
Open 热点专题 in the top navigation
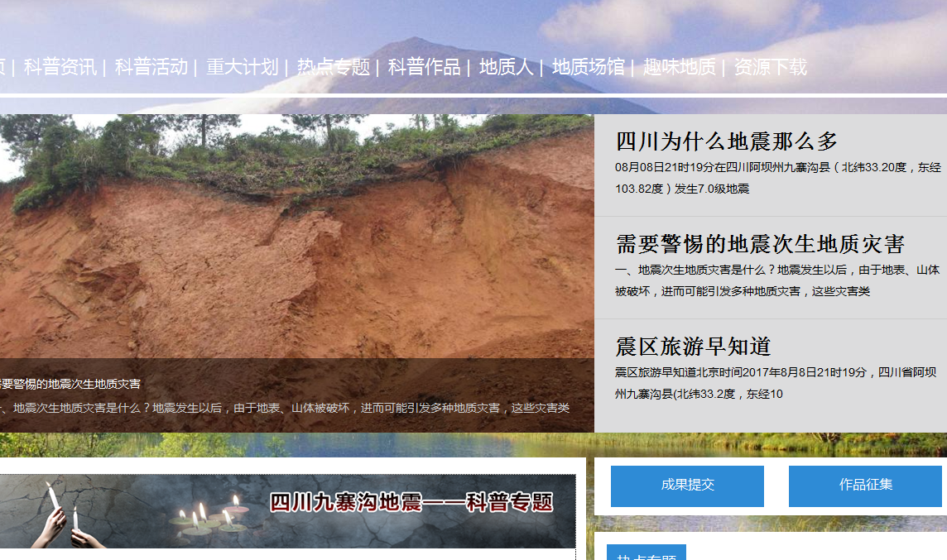click(334, 67)
